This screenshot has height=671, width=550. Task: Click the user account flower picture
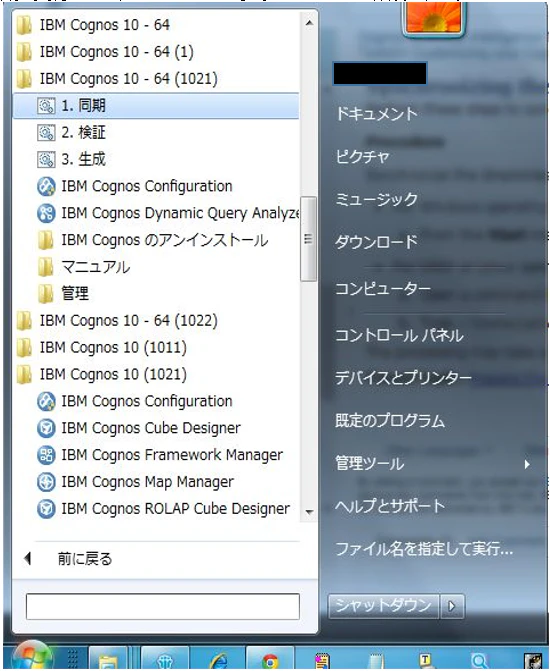click(x=434, y=20)
